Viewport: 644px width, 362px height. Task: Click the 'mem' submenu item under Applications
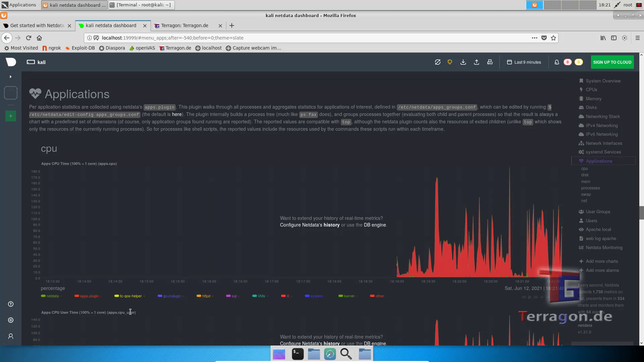pos(585,182)
